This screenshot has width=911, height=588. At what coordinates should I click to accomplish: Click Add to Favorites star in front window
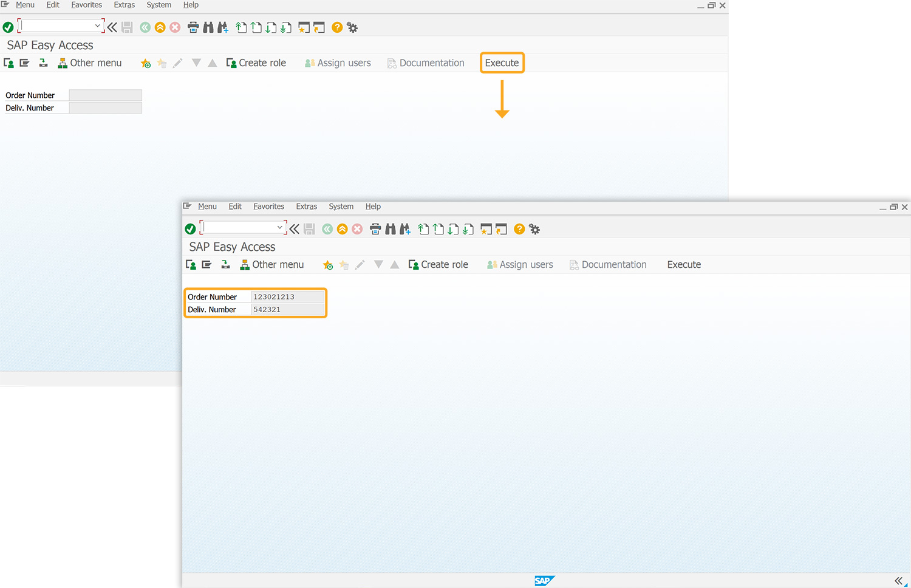(328, 265)
